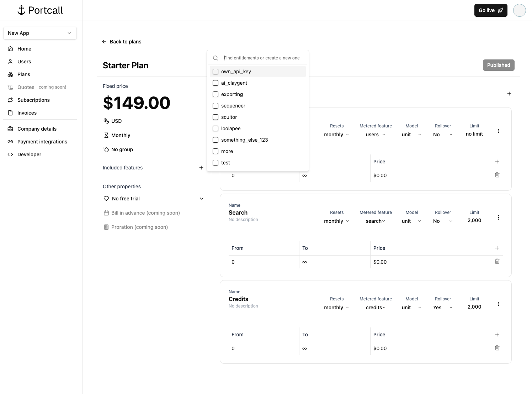Enable the test entitlement checkbox
Image resolution: width=532 pixels, height=394 pixels.
(215, 163)
